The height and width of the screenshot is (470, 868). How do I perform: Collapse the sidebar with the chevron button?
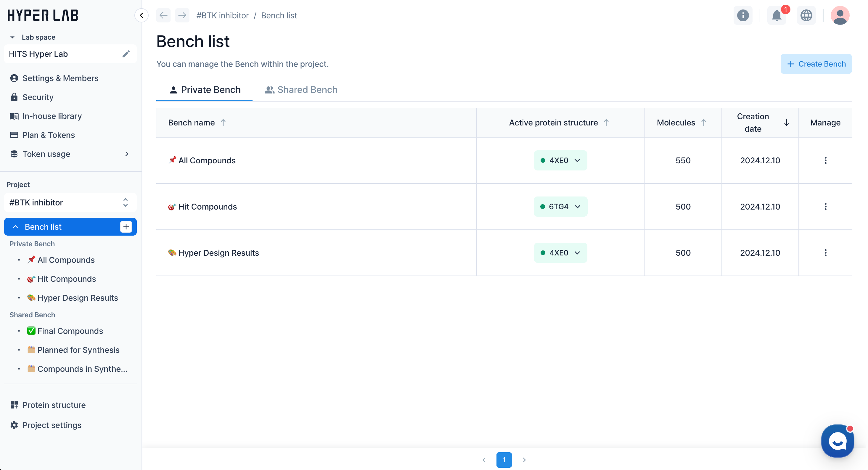142,15
